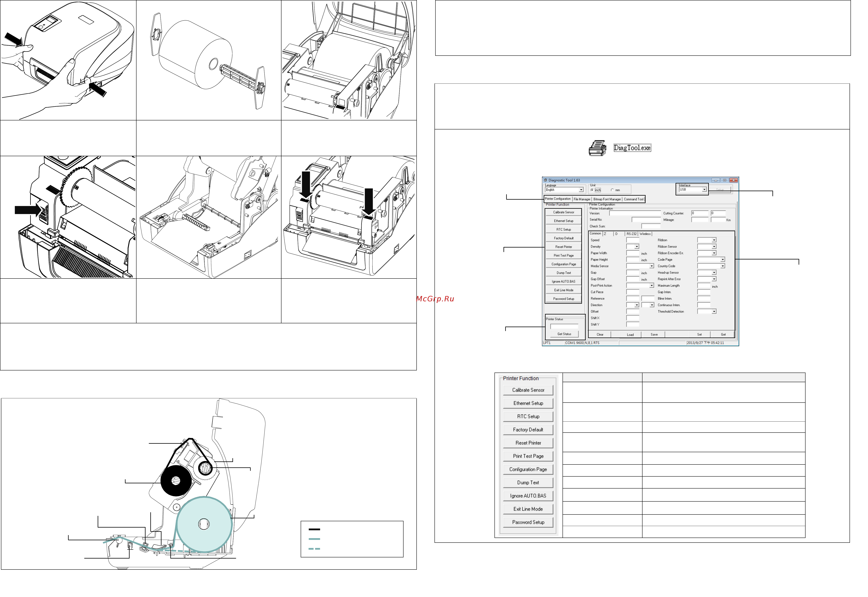Select the mm unit radio button
The width and height of the screenshot is (868, 597).
pyautogui.click(x=612, y=190)
